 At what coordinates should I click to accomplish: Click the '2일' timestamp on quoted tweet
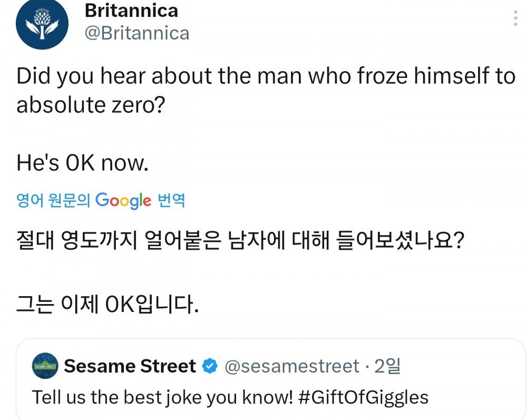pos(387,366)
